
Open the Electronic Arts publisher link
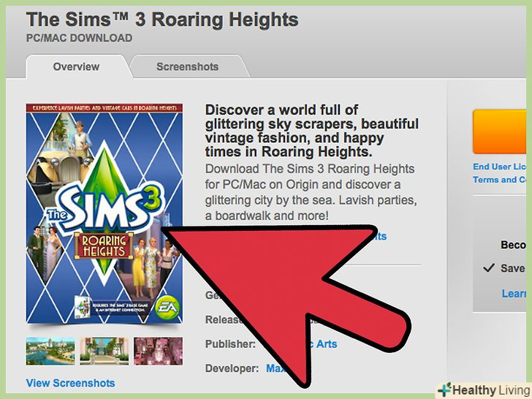[322, 344]
